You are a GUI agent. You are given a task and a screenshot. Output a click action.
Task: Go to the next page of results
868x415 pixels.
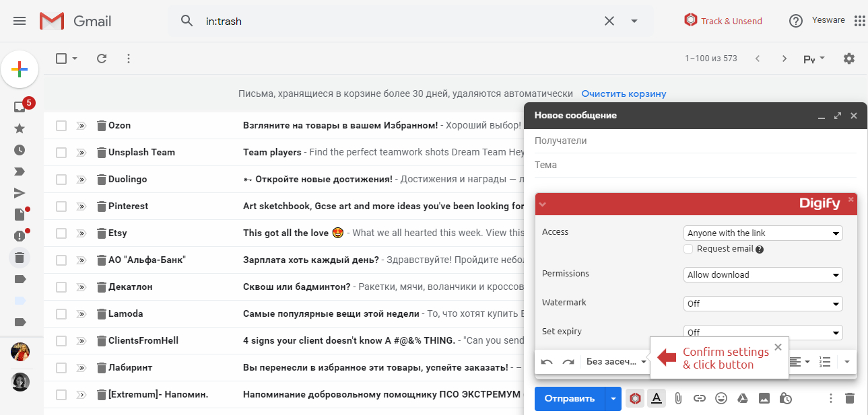pos(784,59)
